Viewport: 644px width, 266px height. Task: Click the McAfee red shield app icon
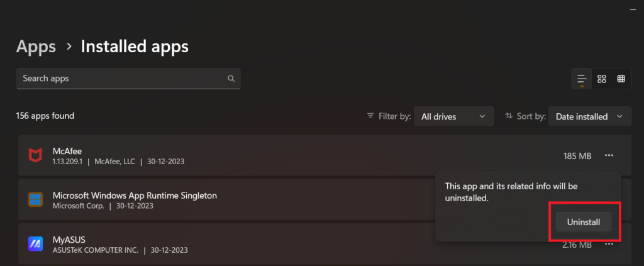[35, 155]
